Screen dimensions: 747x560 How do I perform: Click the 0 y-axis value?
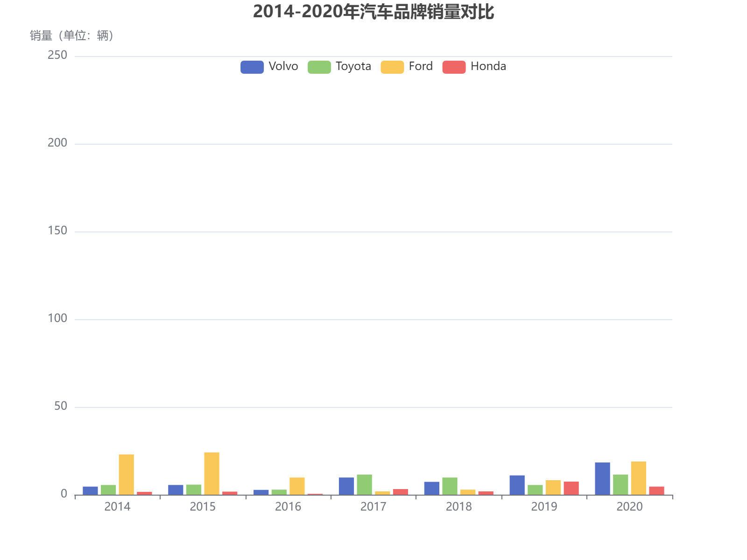coord(64,494)
